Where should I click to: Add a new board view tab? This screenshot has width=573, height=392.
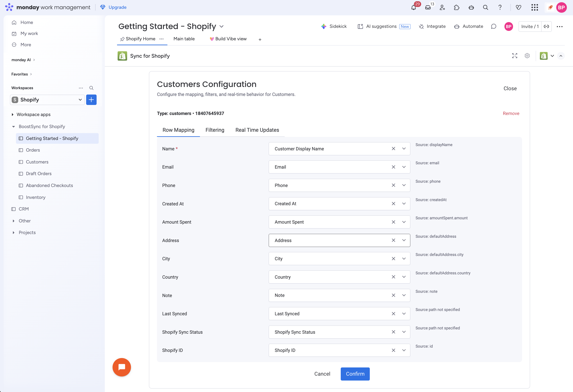(260, 39)
